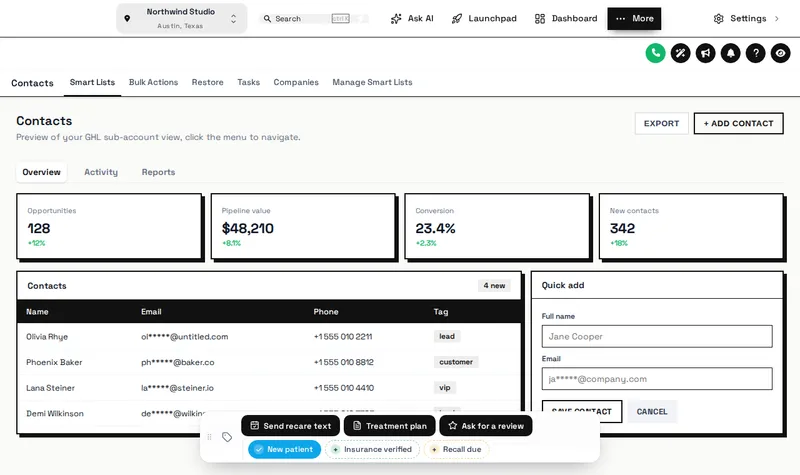
Task: Open the Tasks tab
Action: [x=248, y=82]
